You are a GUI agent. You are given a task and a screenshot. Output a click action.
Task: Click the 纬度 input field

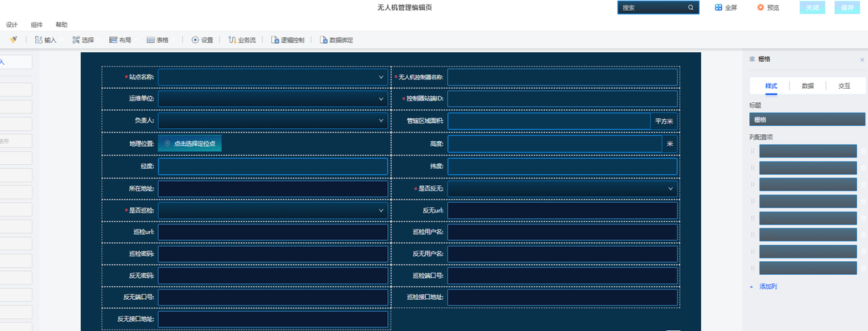pos(562,166)
